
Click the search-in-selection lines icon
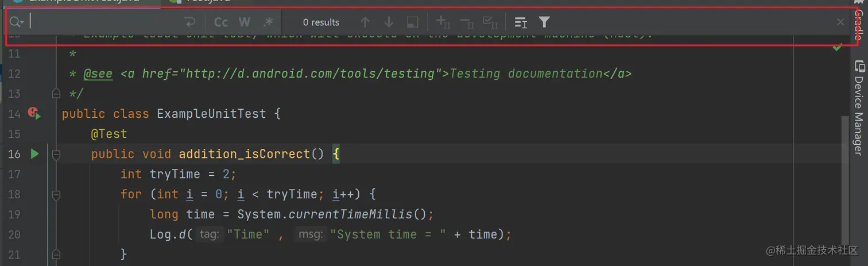521,22
